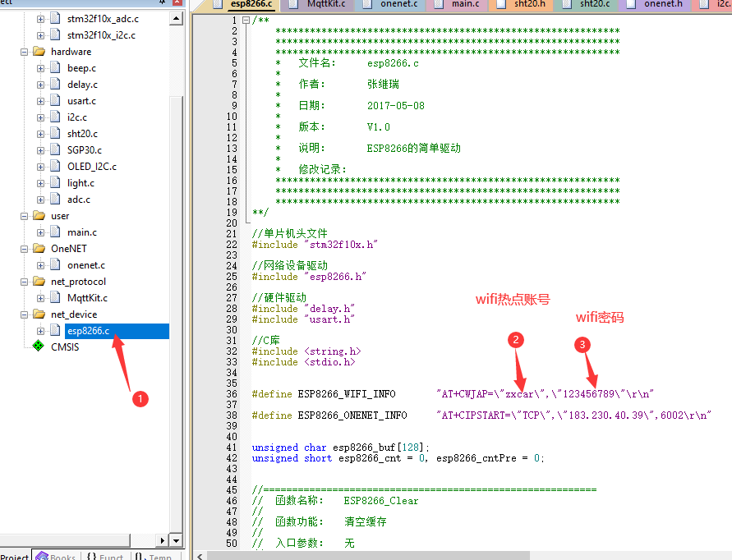Close the Project panel
This screenshot has width=732, height=560.
coord(177,2)
